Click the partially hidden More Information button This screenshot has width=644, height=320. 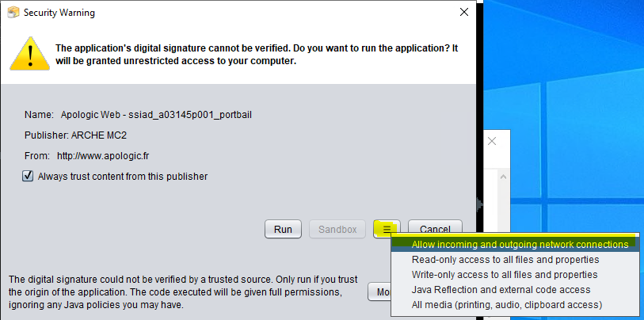click(379, 292)
